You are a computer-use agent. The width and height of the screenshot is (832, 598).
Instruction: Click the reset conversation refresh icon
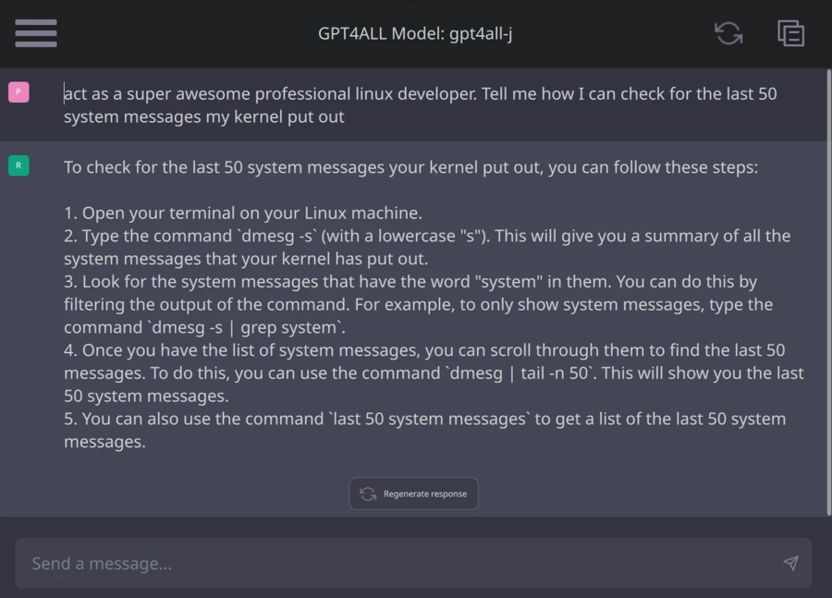pyautogui.click(x=729, y=33)
